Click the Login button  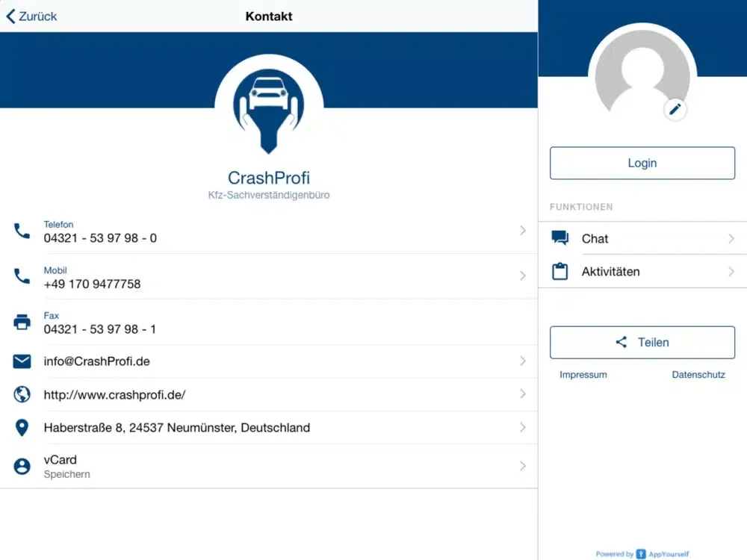point(642,164)
